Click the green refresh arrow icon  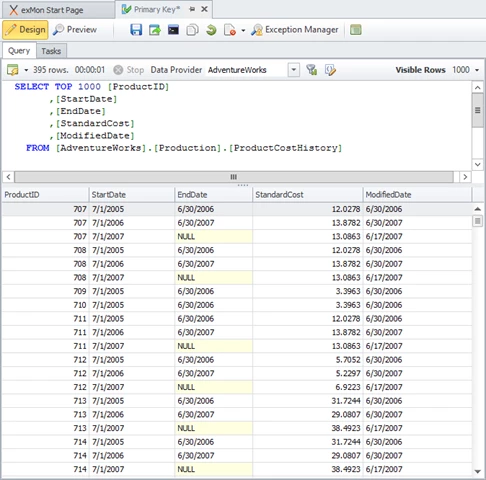point(211,30)
